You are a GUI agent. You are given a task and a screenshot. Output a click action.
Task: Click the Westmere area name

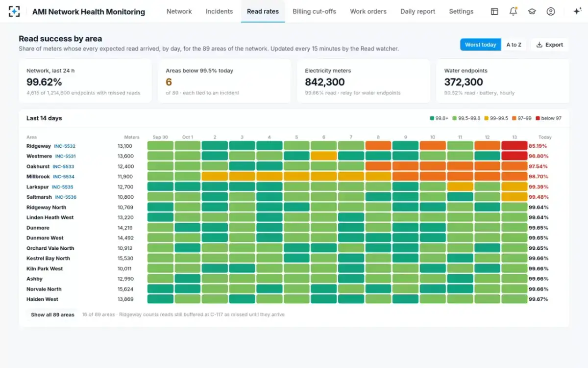point(39,156)
